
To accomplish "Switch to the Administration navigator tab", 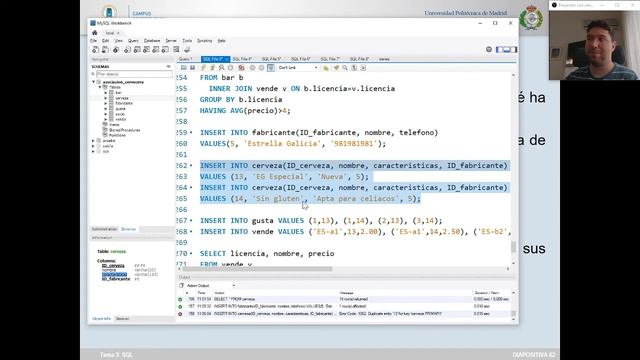I will click(x=104, y=229).
